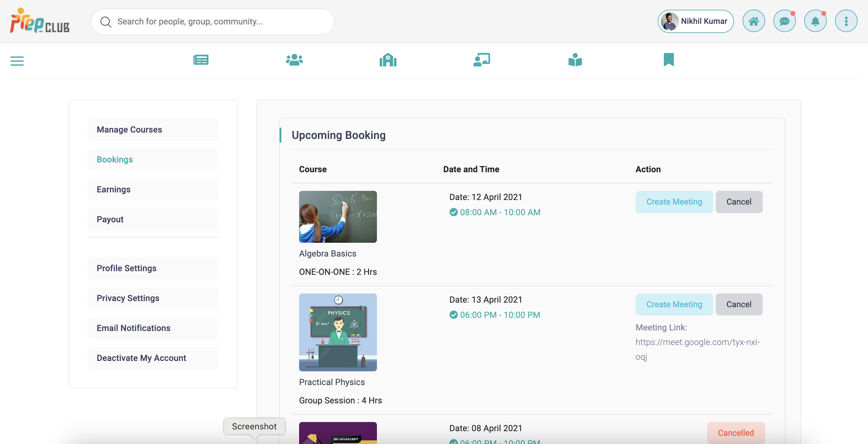Click the Screenshot tooltip
Viewport: 868px width, 444px height.
tap(255, 427)
